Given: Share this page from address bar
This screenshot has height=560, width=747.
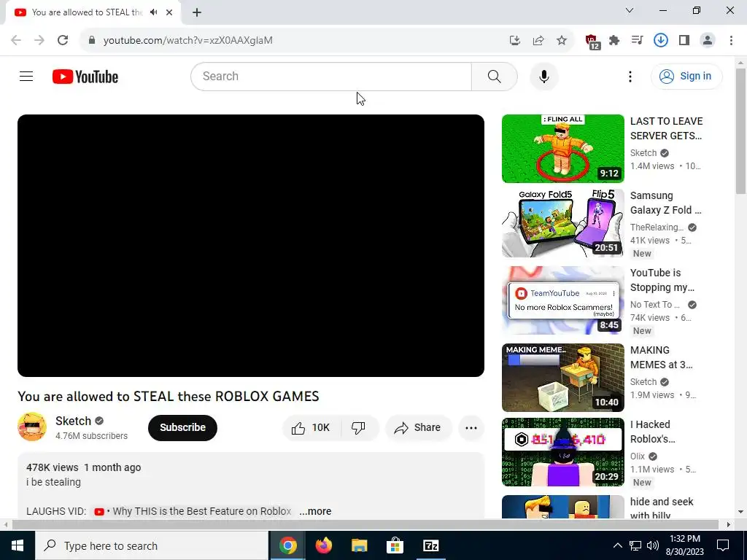Looking at the screenshot, I should coord(538,40).
